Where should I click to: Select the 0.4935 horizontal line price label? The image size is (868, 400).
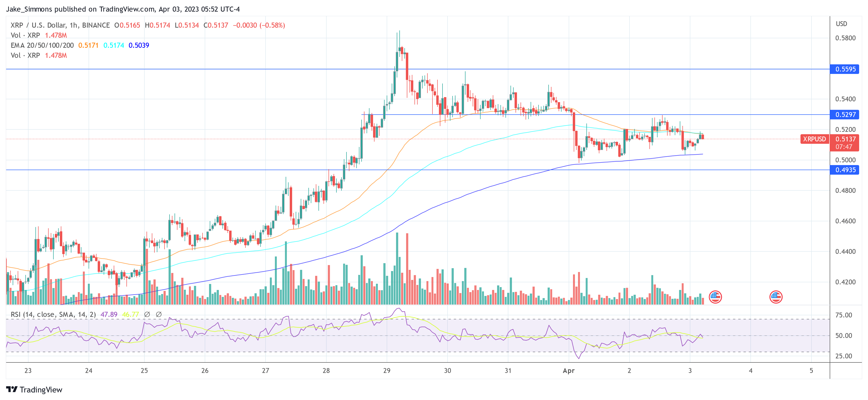pyautogui.click(x=845, y=170)
